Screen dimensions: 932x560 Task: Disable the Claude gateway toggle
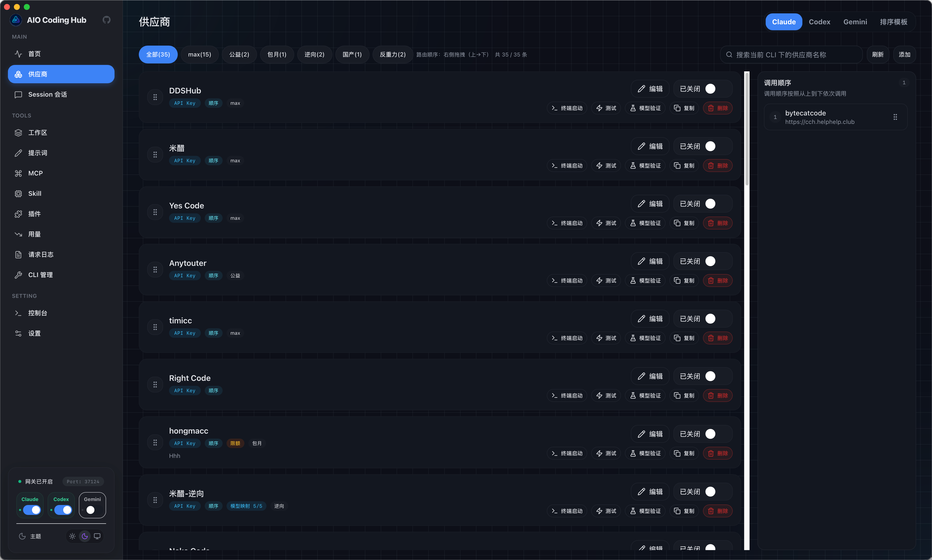[x=32, y=510]
